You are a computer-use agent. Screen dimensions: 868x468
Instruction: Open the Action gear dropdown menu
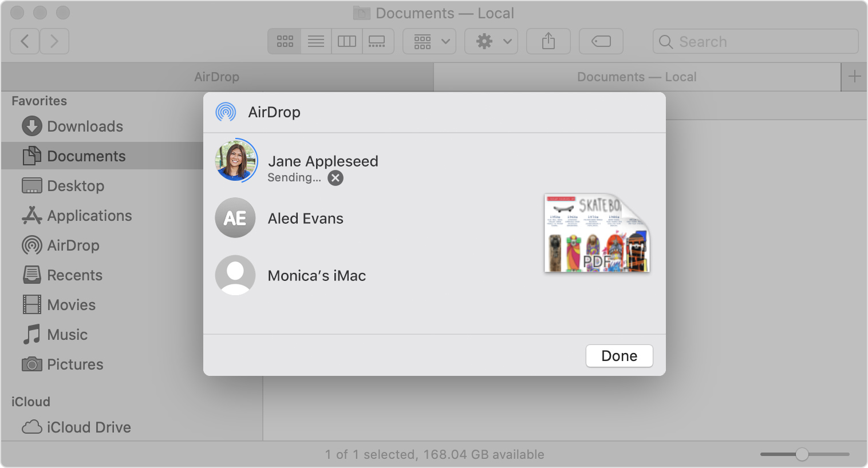click(491, 41)
